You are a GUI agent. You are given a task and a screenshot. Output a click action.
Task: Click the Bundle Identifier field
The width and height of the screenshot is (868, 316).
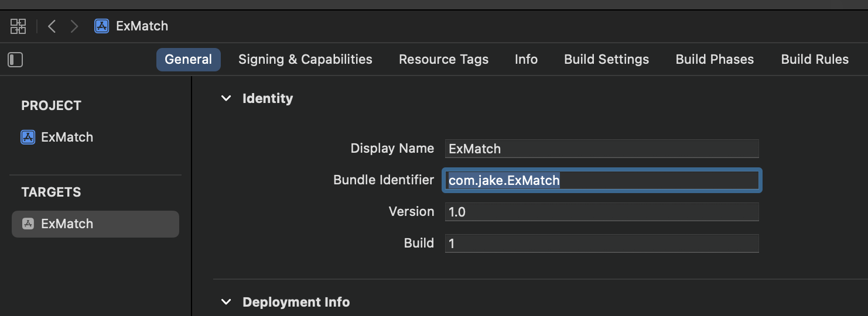(x=602, y=180)
